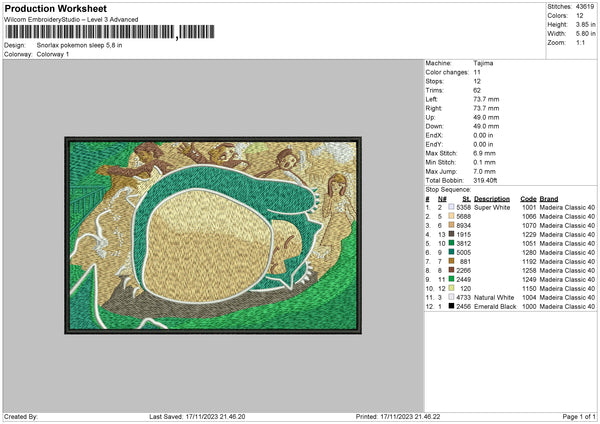This screenshot has height=424, width=600.
Task: Click the 'Brand' column header
Action: [x=549, y=199]
